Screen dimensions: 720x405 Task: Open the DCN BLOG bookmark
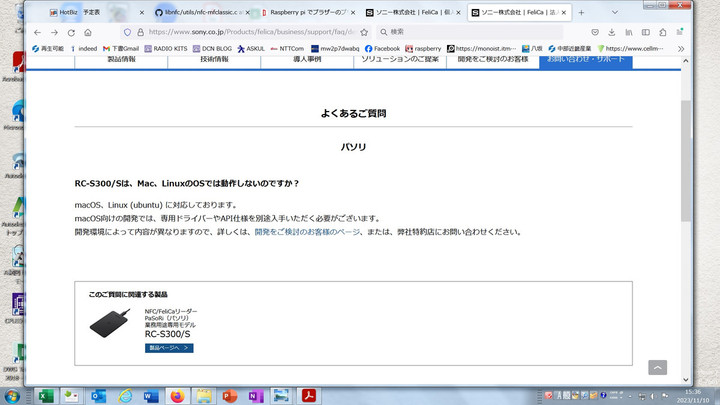tap(212, 48)
